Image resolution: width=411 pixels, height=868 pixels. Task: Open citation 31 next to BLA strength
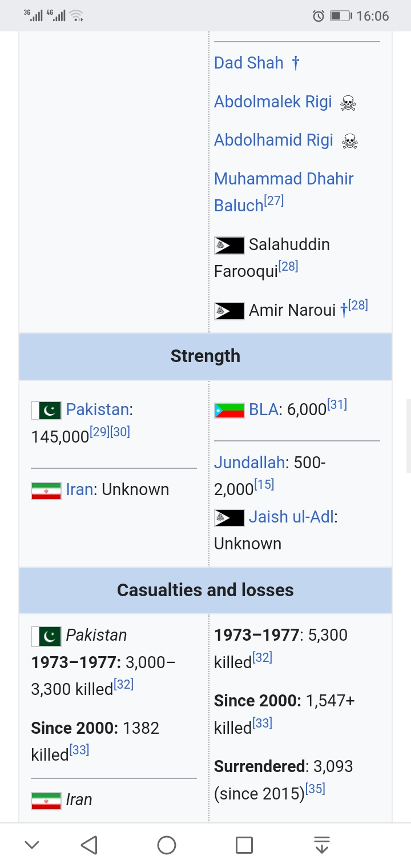[x=337, y=405]
